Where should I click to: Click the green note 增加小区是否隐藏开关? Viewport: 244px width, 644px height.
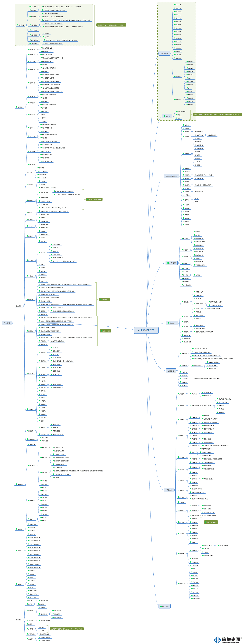tap(94, 200)
